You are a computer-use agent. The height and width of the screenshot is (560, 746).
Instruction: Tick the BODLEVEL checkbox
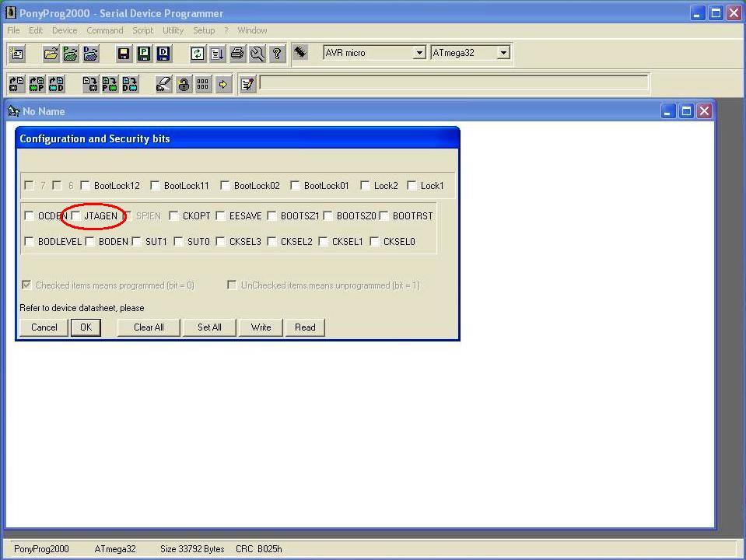tap(30, 241)
